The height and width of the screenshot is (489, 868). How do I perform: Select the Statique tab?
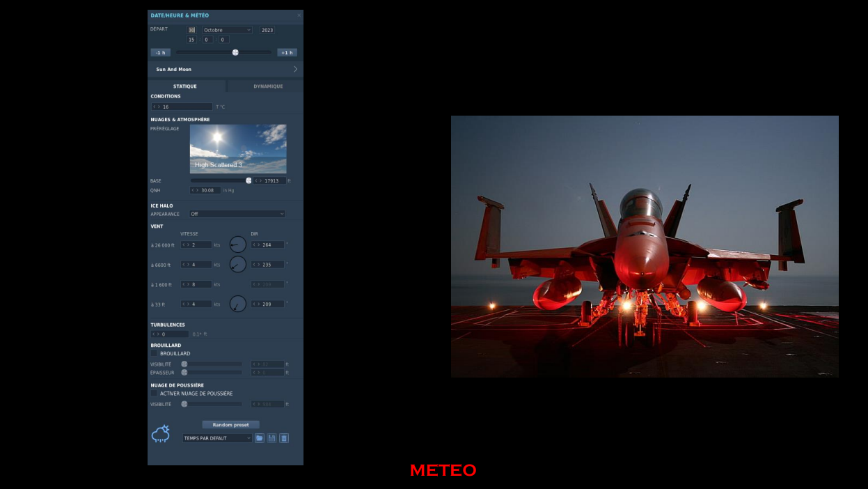point(185,86)
